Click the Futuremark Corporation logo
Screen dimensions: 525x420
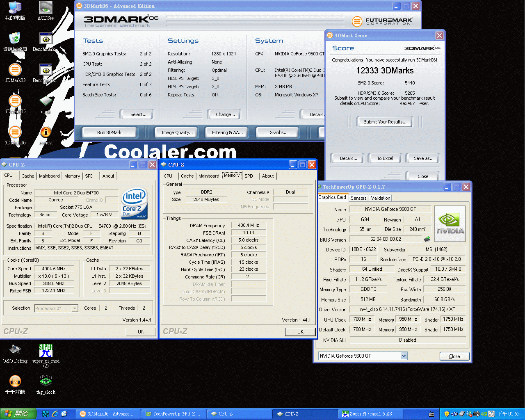tap(382, 21)
